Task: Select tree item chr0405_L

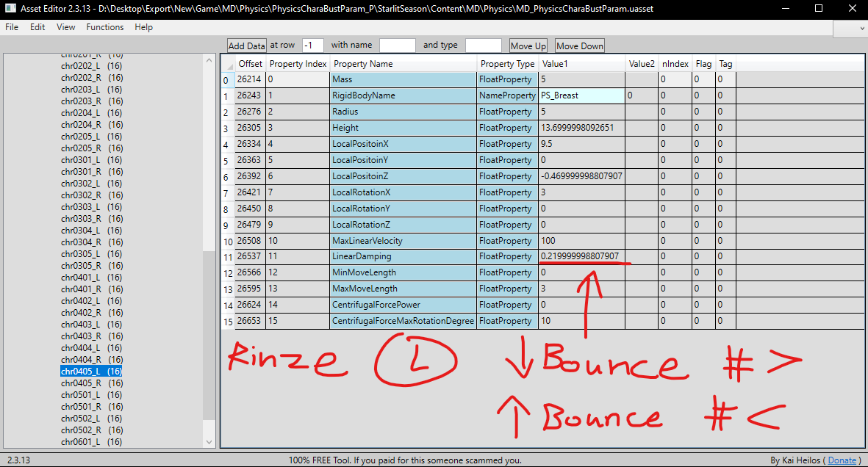Action: point(91,372)
